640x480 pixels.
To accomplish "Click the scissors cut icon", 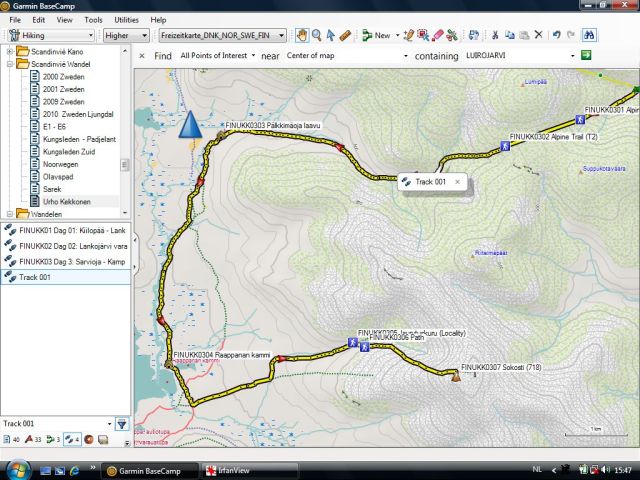I will [496, 35].
